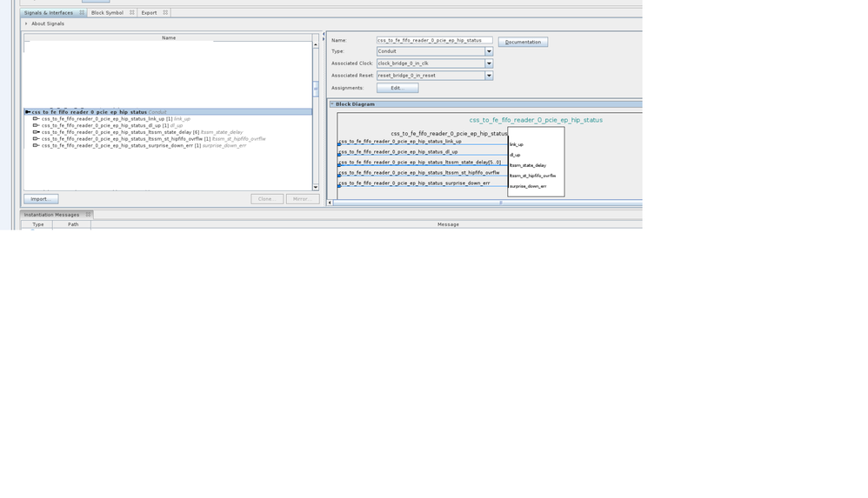Click the signal icon beside ltssm_st_hipfifo_ovrflw
The height and width of the screenshot is (498, 868).
tap(36, 138)
